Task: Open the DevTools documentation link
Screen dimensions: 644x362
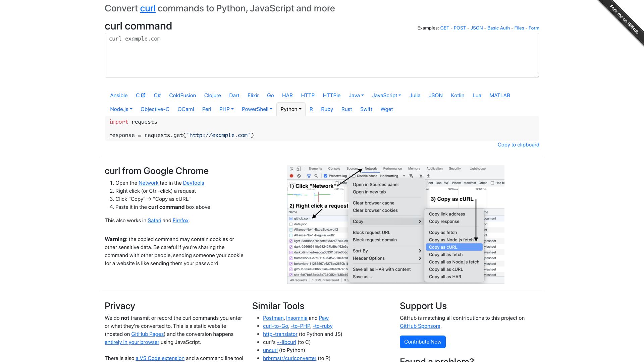Action: coord(193,183)
